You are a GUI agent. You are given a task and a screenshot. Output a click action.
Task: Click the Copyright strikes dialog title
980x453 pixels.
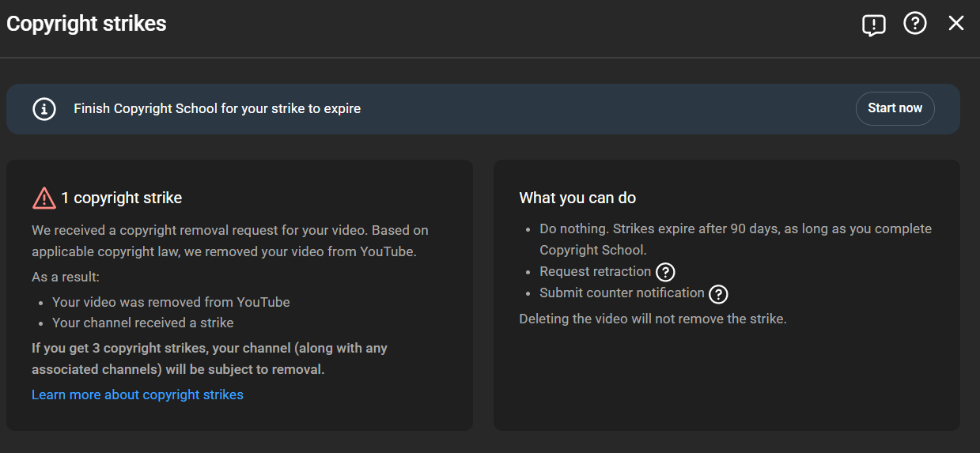click(86, 24)
